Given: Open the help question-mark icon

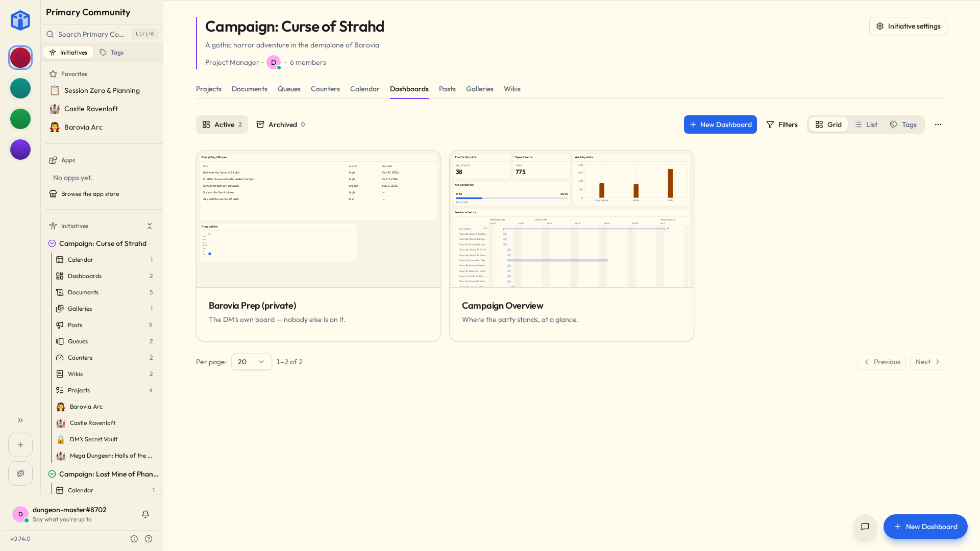Looking at the screenshot, I should point(149,539).
